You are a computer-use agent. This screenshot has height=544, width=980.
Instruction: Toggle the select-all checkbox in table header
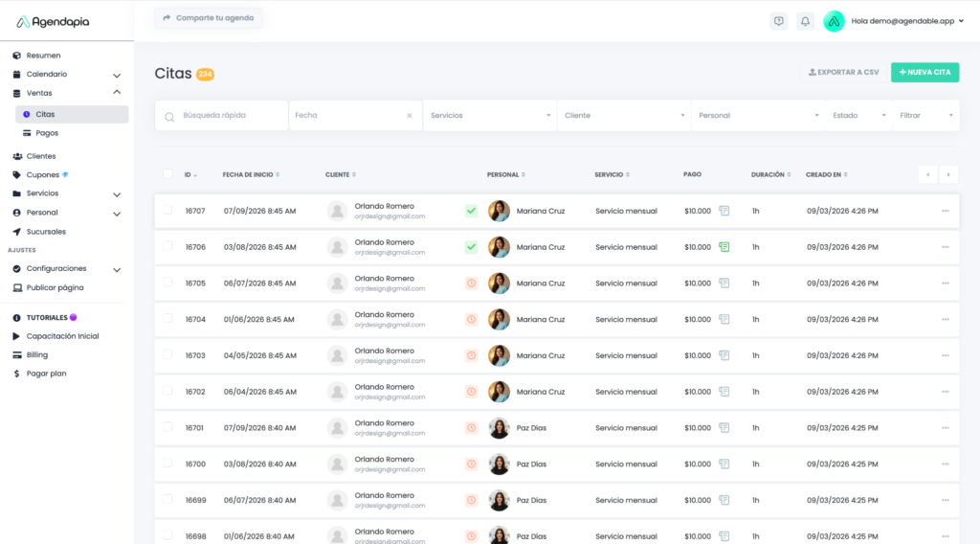167,174
